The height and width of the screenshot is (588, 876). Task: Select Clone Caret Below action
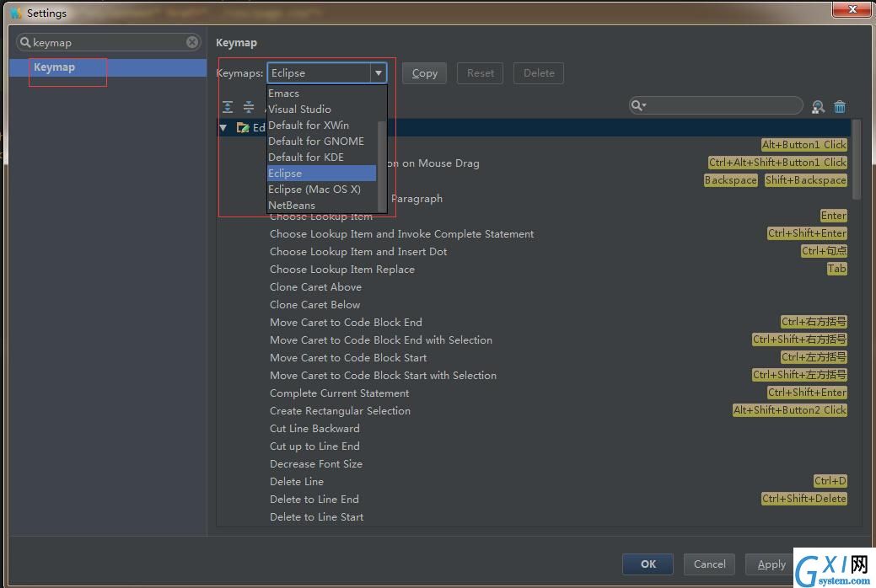(x=315, y=305)
